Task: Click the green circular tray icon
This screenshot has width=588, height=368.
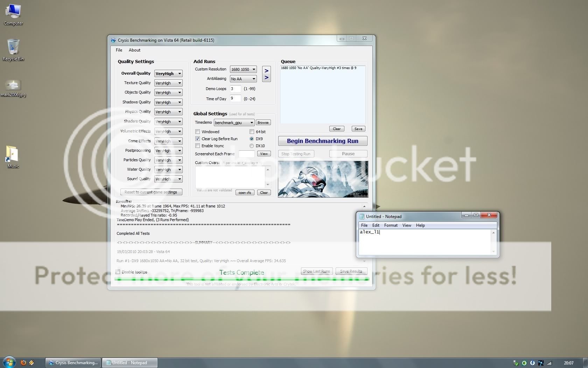Action: point(524,363)
